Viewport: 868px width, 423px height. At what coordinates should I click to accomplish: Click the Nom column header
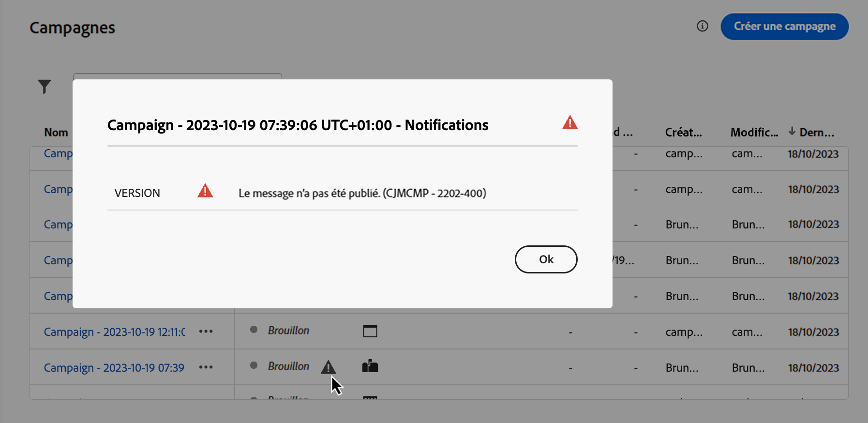point(56,132)
